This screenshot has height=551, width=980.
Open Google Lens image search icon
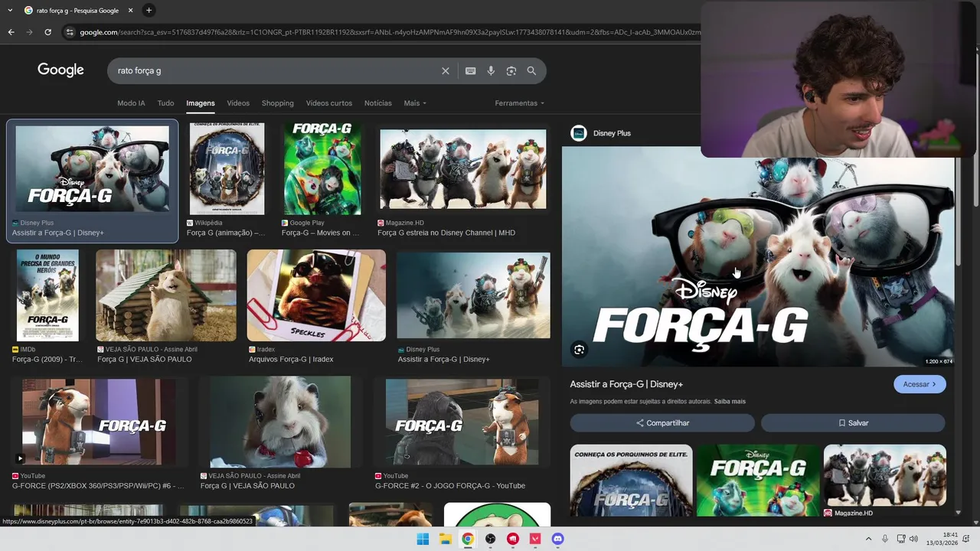tap(511, 70)
